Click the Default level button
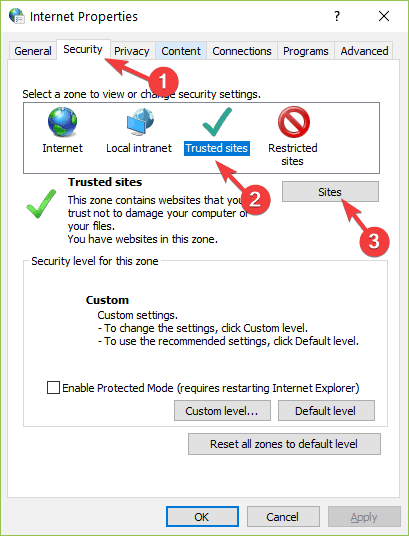Image resolution: width=409 pixels, height=536 pixels. (326, 411)
